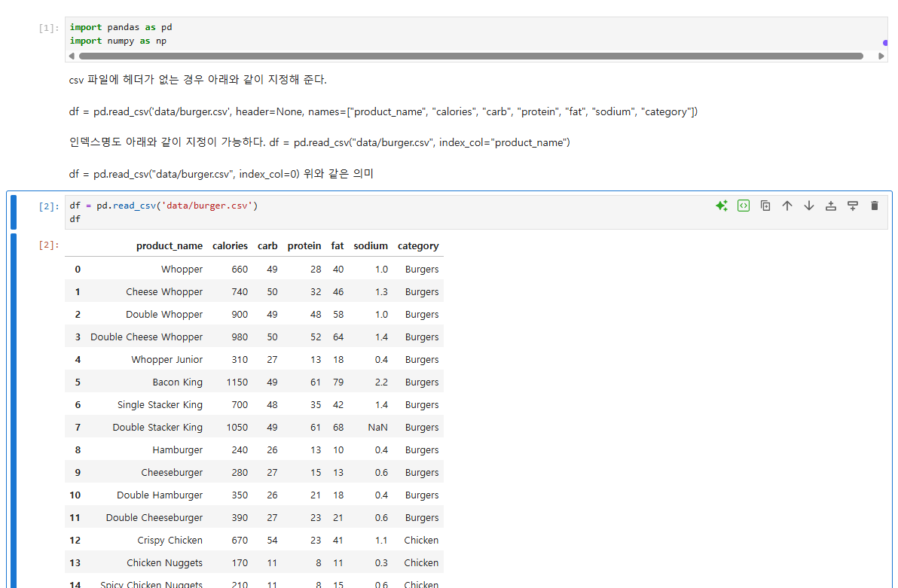Click the AI sparkle icon in cell toolbar
Viewport: 898px width, 588px height.
coord(722,206)
